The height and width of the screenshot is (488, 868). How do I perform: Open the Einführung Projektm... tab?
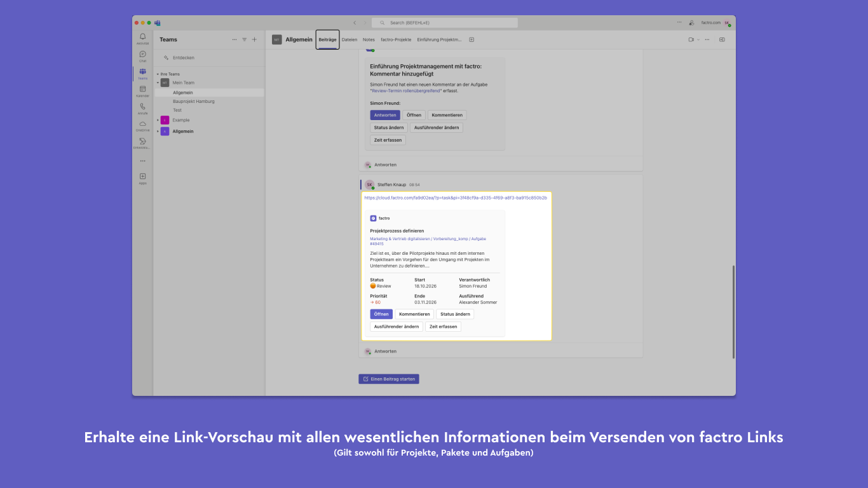pyautogui.click(x=439, y=39)
